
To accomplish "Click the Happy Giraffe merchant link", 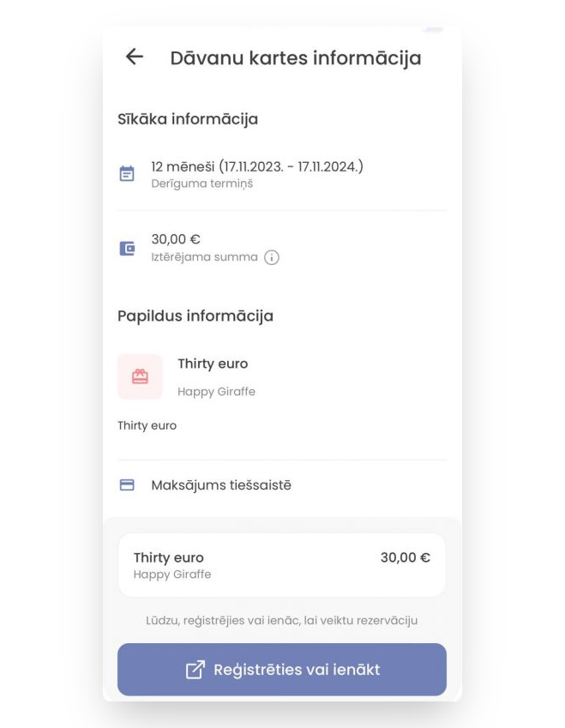I will (216, 392).
